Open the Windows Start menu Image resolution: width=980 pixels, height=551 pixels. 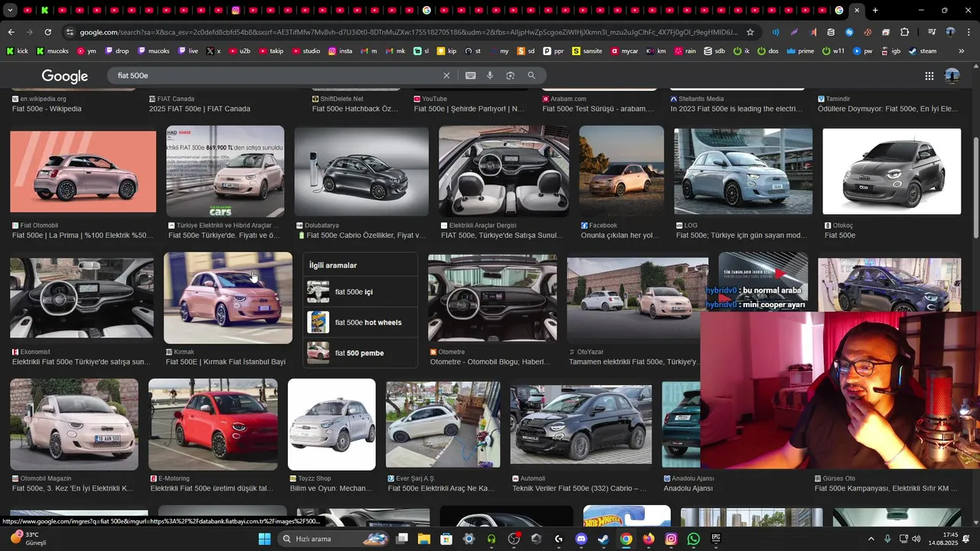(x=264, y=539)
